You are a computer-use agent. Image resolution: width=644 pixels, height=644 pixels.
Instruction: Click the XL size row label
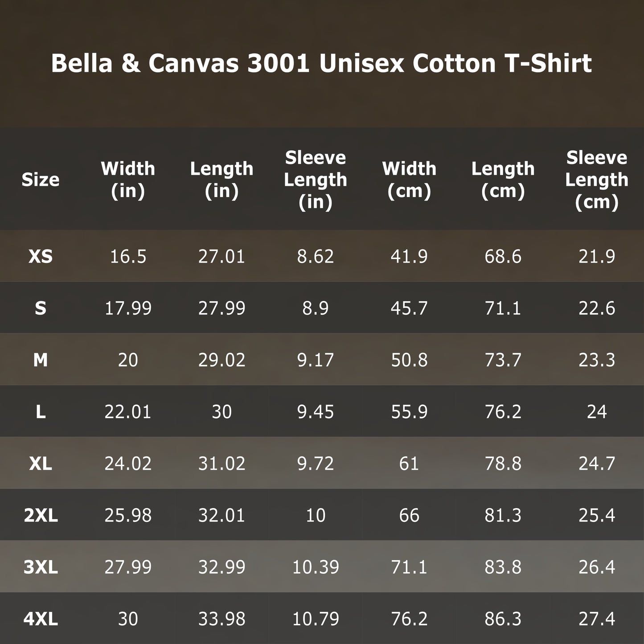(x=41, y=464)
